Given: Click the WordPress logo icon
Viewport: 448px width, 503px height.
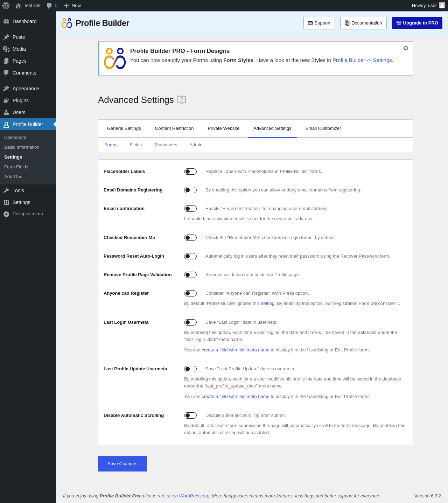Looking at the screenshot, I should point(6,6).
